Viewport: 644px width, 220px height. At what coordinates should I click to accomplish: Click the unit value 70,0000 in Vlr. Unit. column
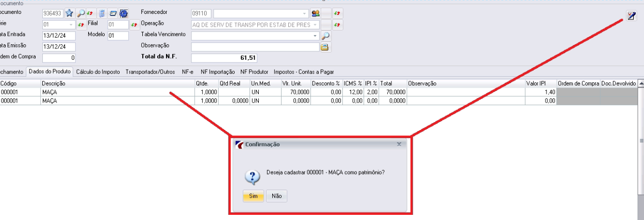[296, 92]
